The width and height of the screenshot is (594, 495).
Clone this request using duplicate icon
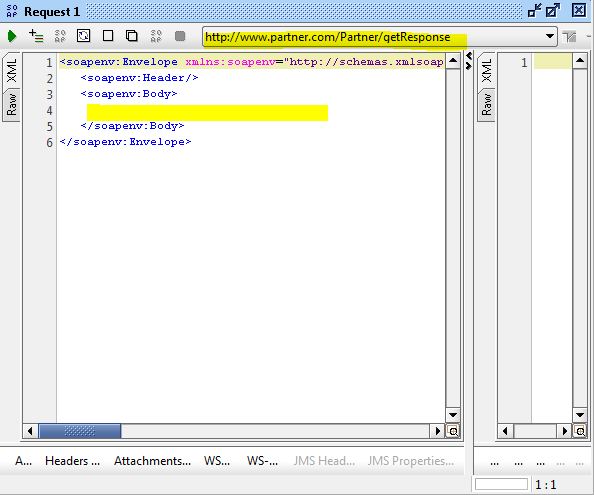[131, 36]
